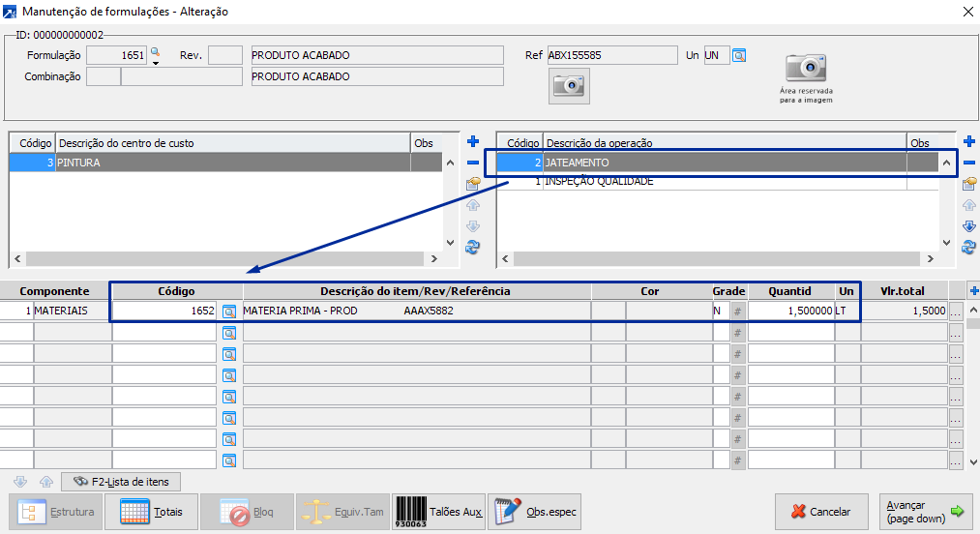Move operation up arrow icon
The height and width of the screenshot is (534, 980).
click(969, 205)
